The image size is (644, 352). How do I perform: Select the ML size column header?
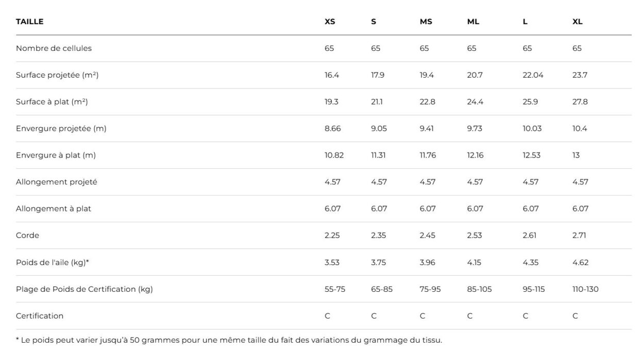click(x=473, y=22)
